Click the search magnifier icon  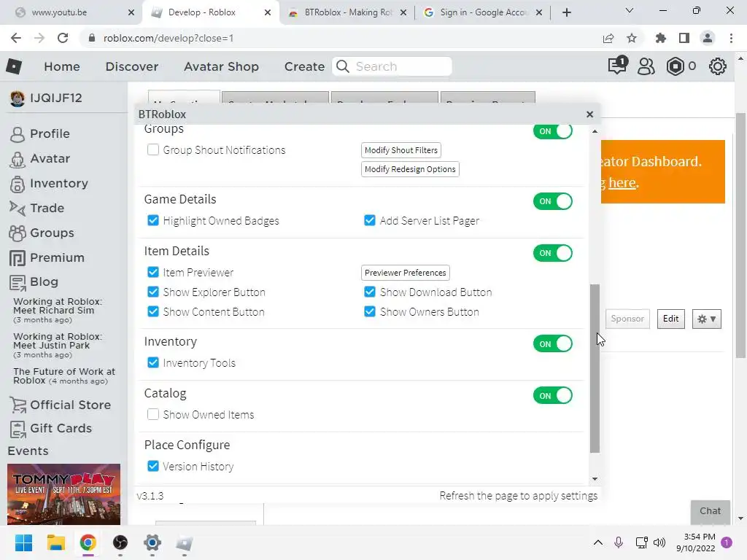click(343, 66)
